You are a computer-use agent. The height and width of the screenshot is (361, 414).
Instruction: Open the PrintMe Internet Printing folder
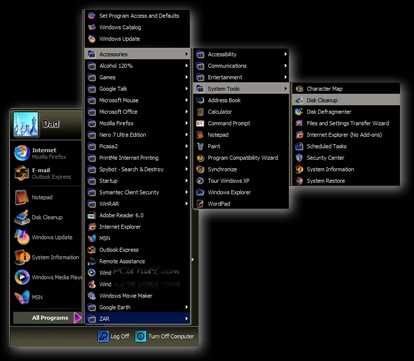pos(138,158)
